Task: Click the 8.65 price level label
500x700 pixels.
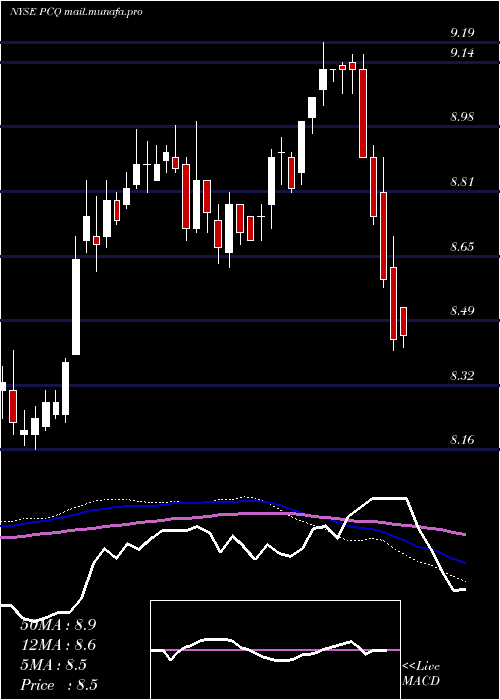Action: point(462,246)
